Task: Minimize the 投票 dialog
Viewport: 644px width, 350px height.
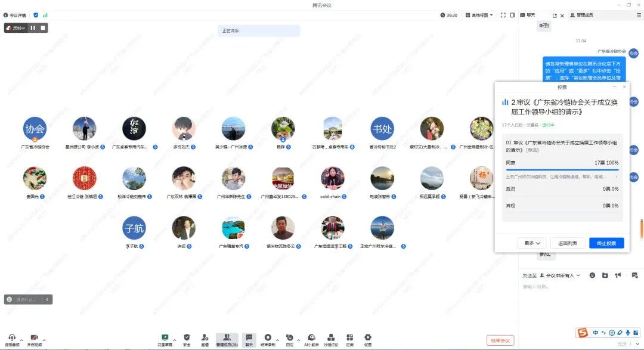Action: (614, 87)
